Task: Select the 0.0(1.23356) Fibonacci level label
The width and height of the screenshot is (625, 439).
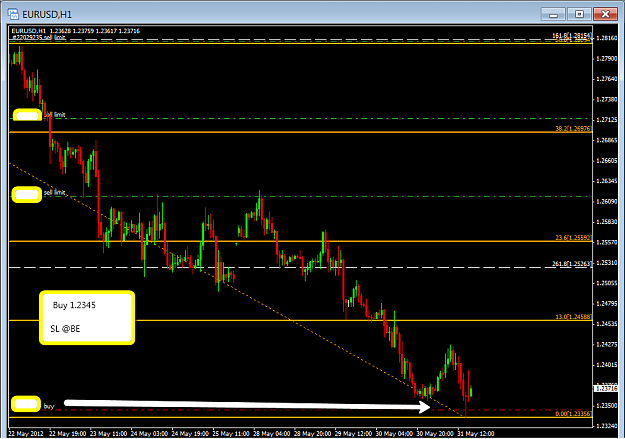Action: point(574,413)
